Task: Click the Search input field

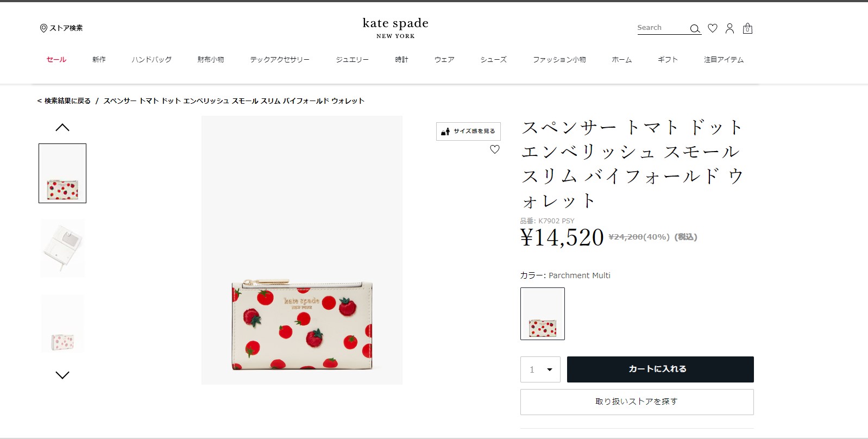Action: pyautogui.click(x=662, y=28)
